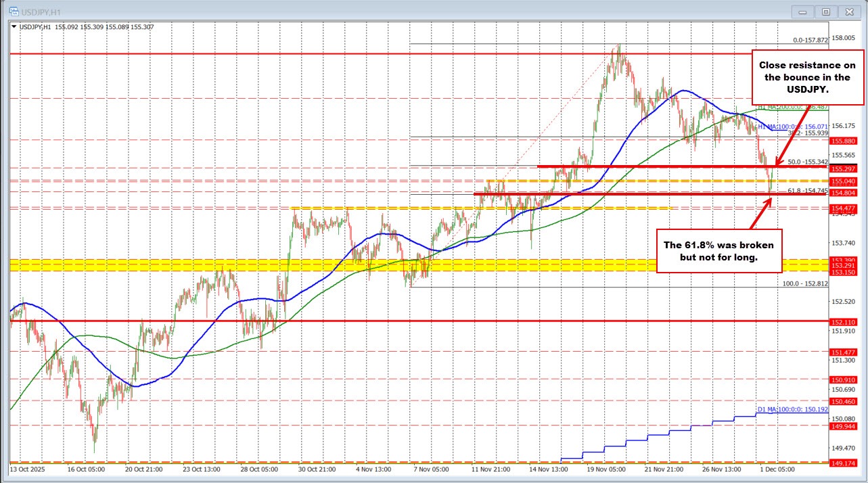Expand the black triangle next to USDJPY,H1 quote line
The width and height of the screenshot is (868, 483).
pos(14,26)
